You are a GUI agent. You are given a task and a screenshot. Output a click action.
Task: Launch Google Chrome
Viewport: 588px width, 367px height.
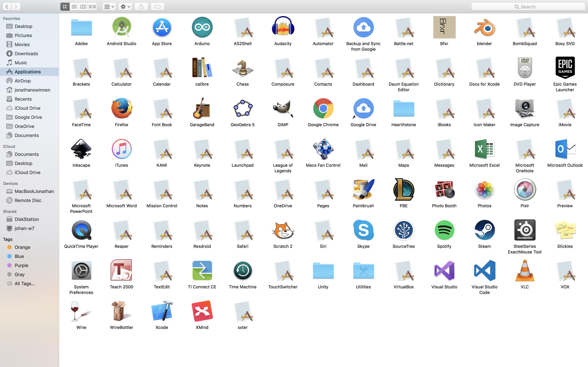pos(323,109)
